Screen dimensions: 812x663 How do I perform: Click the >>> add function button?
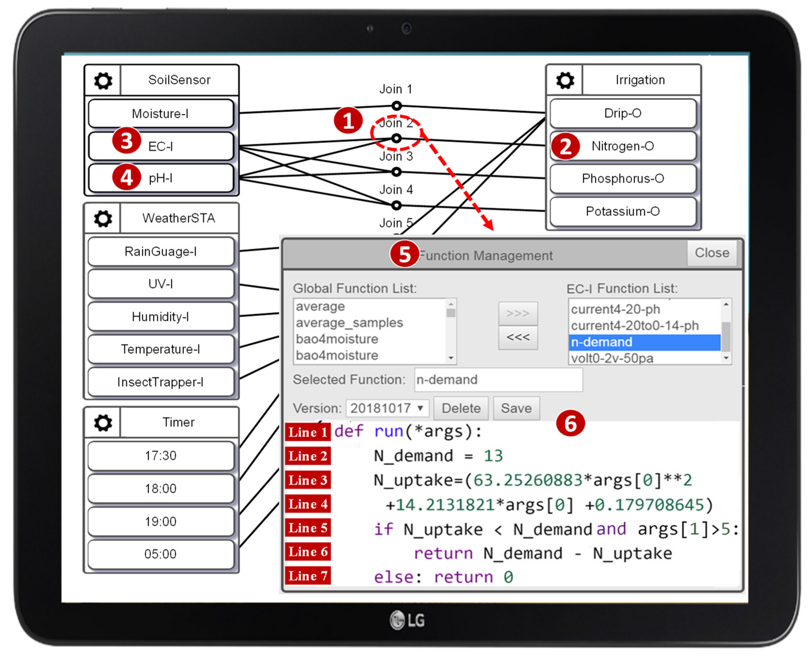[518, 313]
